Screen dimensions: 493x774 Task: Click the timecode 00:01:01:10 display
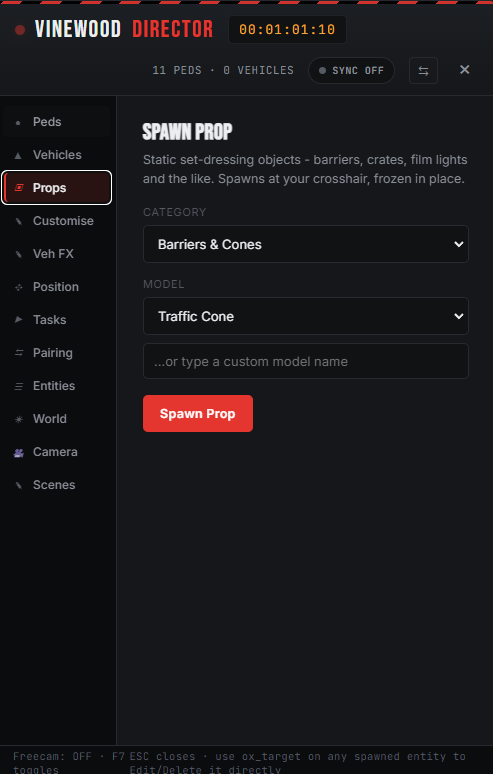(x=287, y=30)
